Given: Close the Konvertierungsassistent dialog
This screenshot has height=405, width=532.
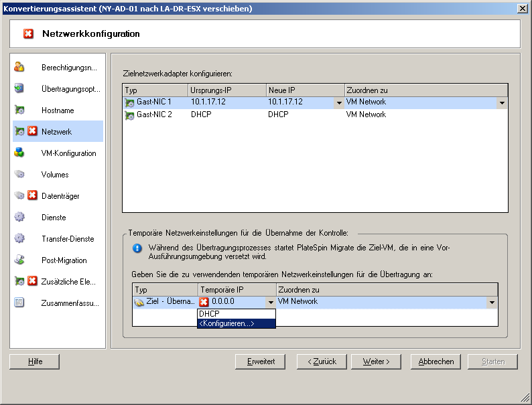Looking at the screenshot, I should coord(522,9).
